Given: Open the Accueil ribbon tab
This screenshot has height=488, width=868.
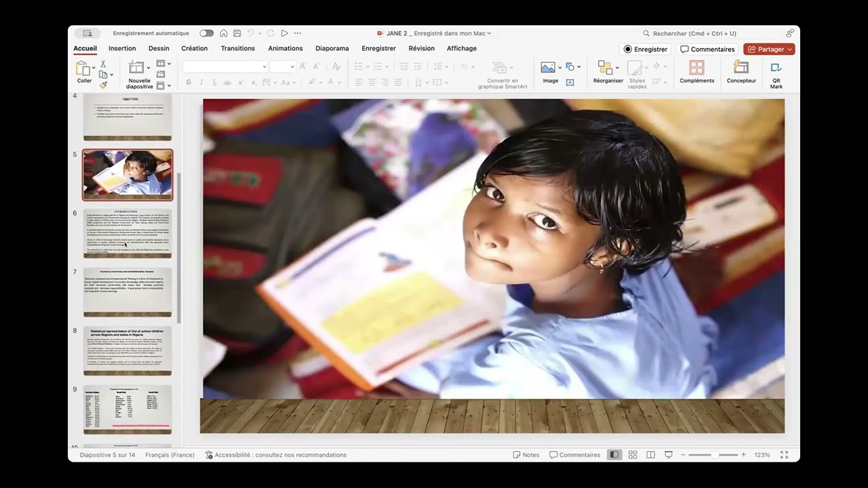Looking at the screenshot, I should 85,49.
